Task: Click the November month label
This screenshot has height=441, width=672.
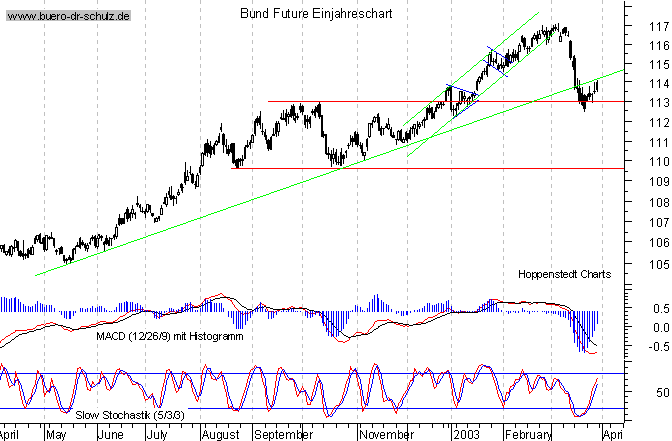Action: [x=387, y=435]
